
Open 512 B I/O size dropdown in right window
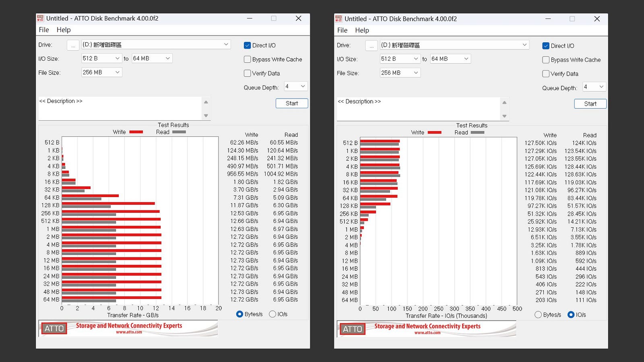(x=400, y=59)
